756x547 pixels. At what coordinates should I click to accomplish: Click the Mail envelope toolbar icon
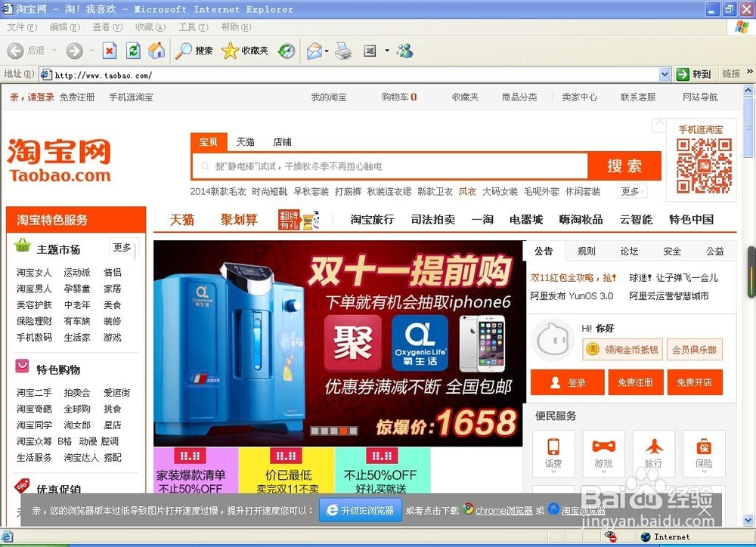314,51
